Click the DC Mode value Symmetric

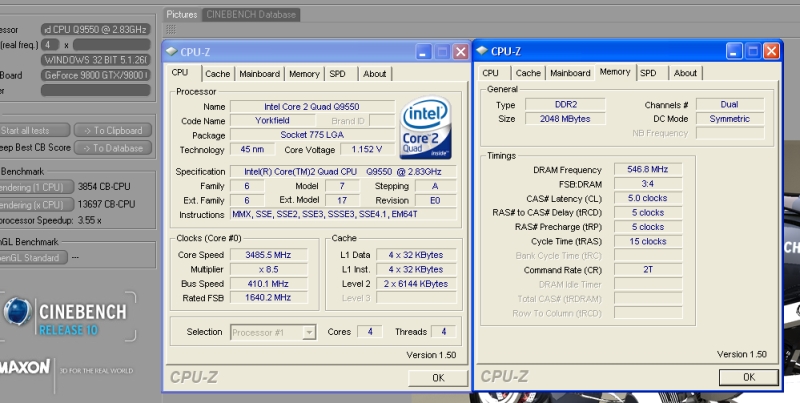[730, 119]
